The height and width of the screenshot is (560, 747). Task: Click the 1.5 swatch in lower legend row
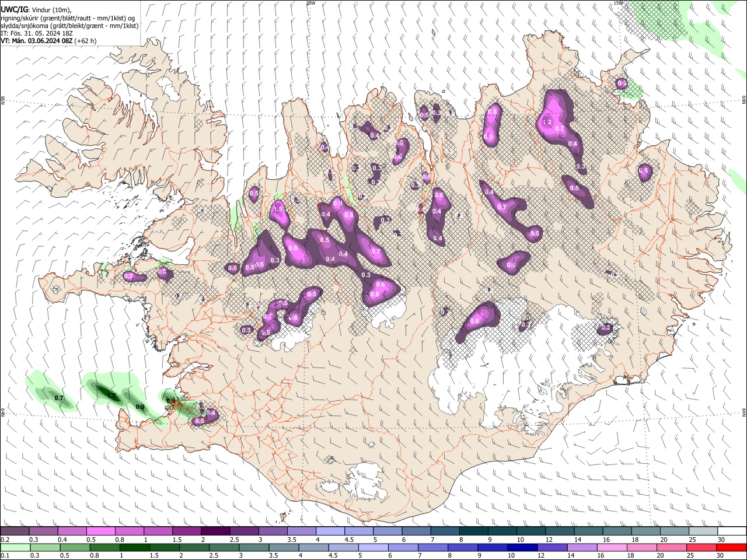[164, 547]
